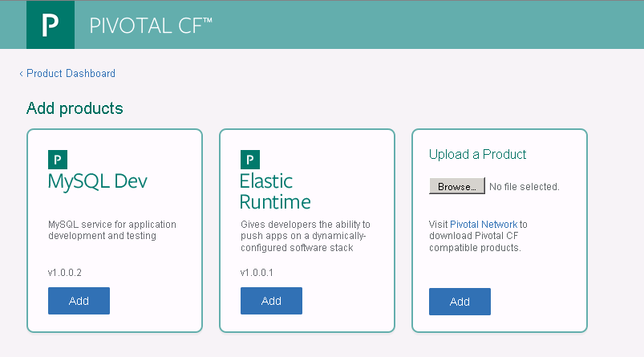
Task: Click the 'No file selected.' text
Action: point(525,187)
